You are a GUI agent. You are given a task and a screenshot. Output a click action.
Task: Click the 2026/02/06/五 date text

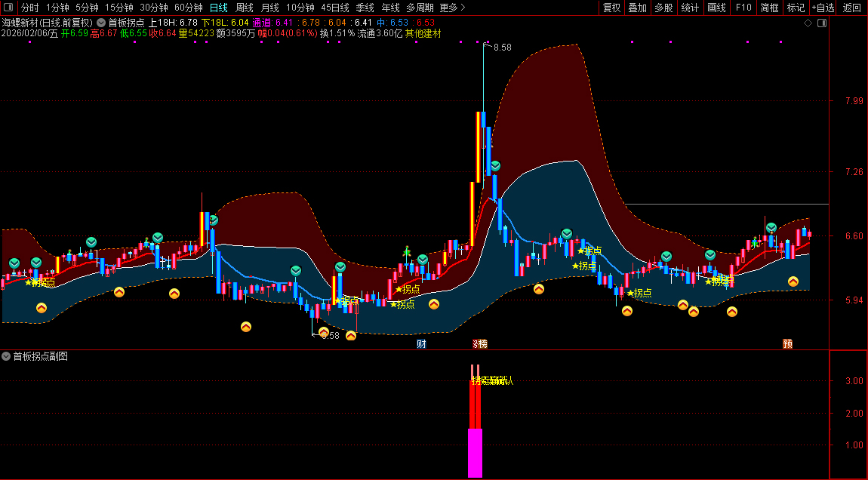point(29,33)
